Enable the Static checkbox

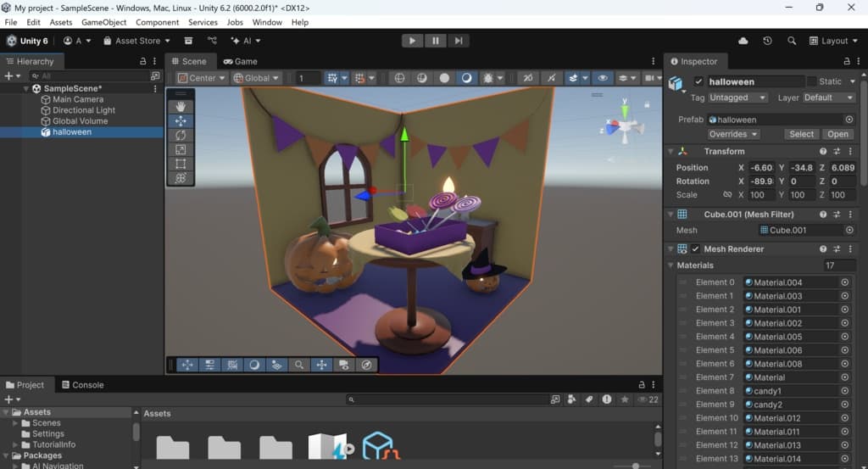tap(811, 81)
